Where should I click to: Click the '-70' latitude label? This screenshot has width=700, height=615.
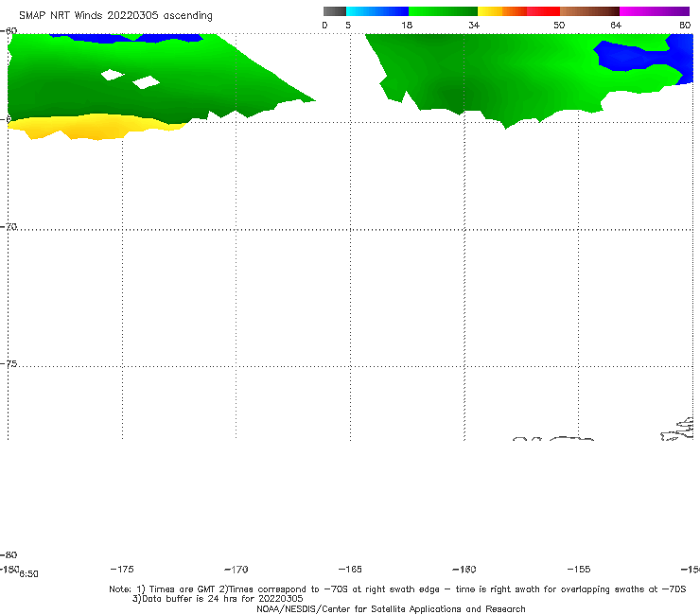tap(9, 227)
